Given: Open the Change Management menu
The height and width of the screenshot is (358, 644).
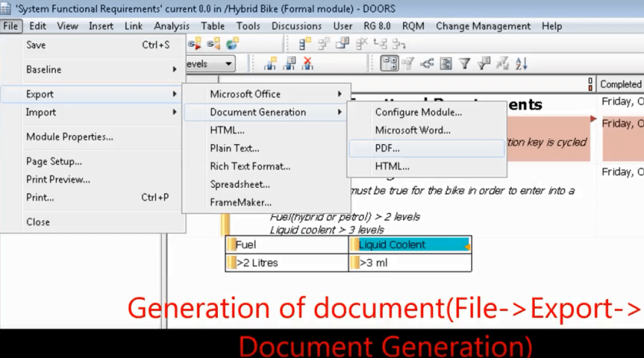Looking at the screenshot, I should click(484, 25).
